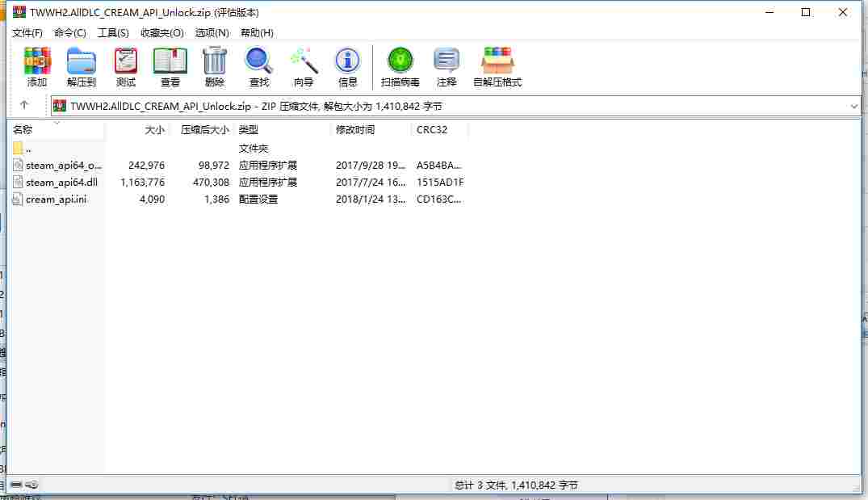Select the cream_api.ini file name

pyautogui.click(x=56, y=200)
